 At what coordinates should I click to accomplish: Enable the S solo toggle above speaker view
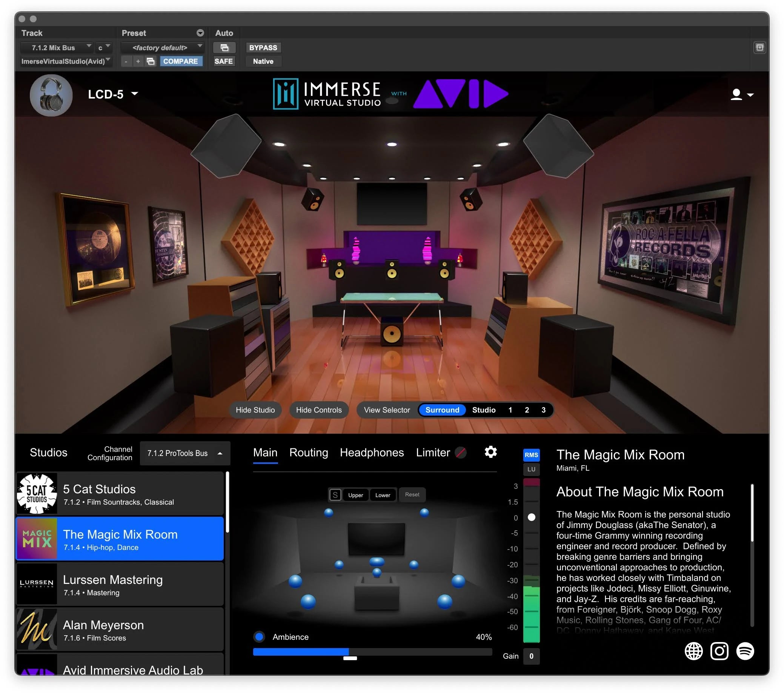[335, 495]
